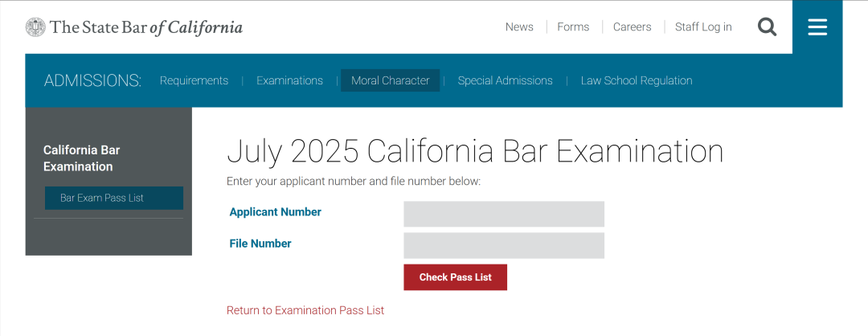Focus the Applicant Number input field
The width and height of the screenshot is (868, 336).
503,214
